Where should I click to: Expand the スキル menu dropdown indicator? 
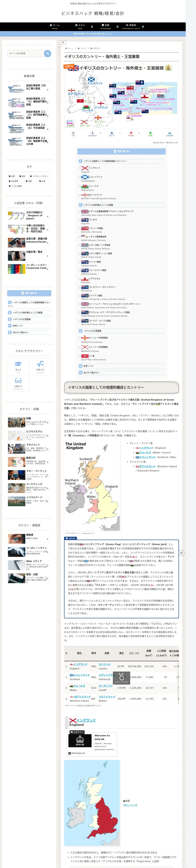coord(92,27)
